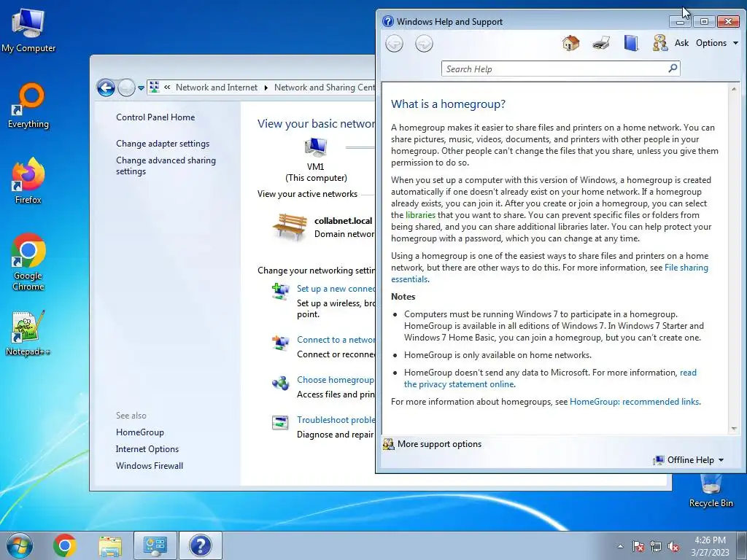This screenshot has height=560, width=747.
Task: Select the Recycle Bin desktop icon
Action: pyautogui.click(x=711, y=491)
